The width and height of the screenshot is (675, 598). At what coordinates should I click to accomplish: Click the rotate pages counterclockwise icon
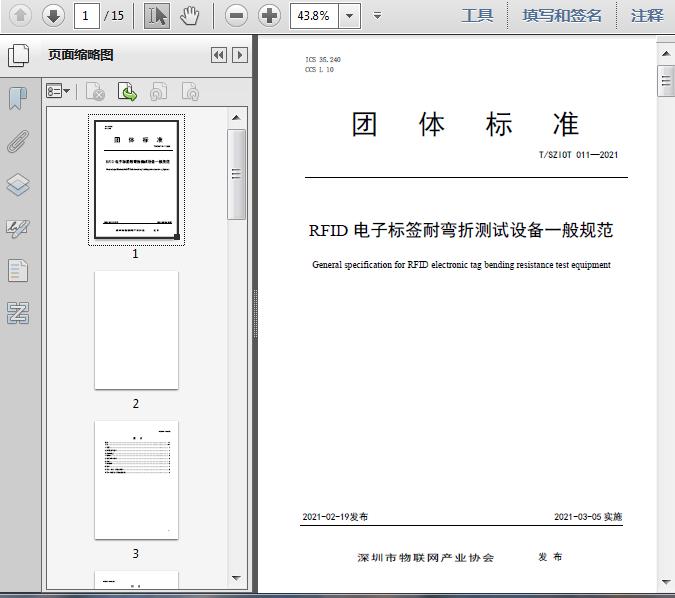coord(159,92)
